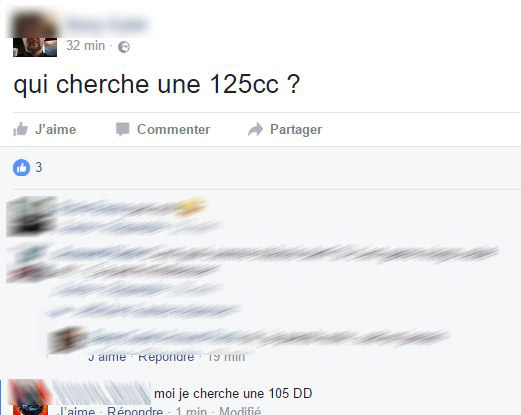
Task: Like the 105 DD comment via J'aime
Action: [x=76, y=410]
